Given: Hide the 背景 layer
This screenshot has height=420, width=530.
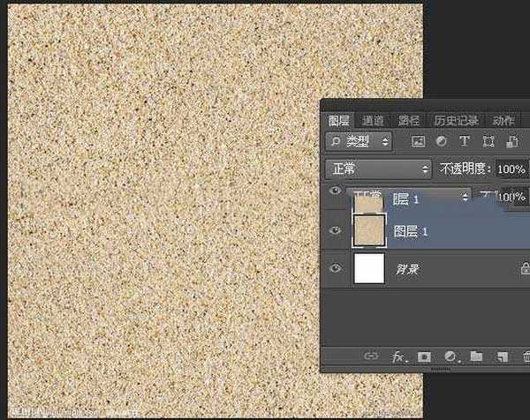Looking at the screenshot, I should [335, 268].
